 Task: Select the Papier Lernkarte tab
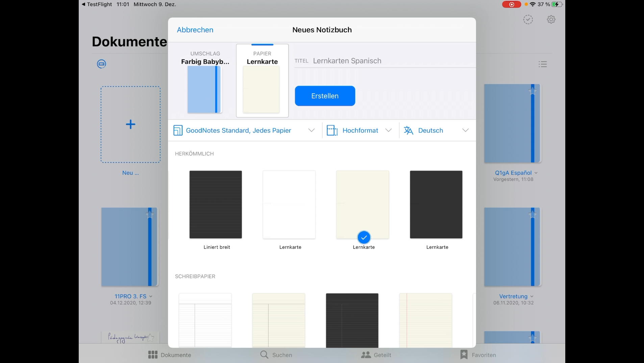pyautogui.click(x=262, y=81)
